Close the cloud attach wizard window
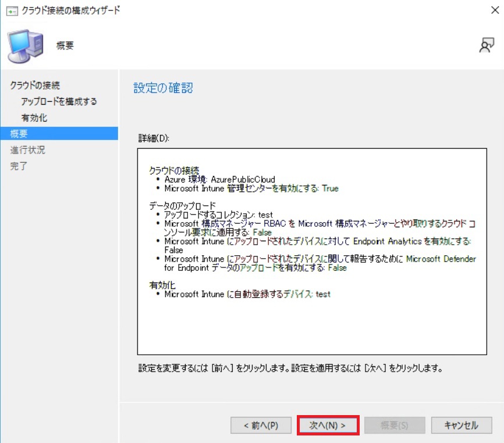Viewport: 504px width, 443px height. point(492,10)
